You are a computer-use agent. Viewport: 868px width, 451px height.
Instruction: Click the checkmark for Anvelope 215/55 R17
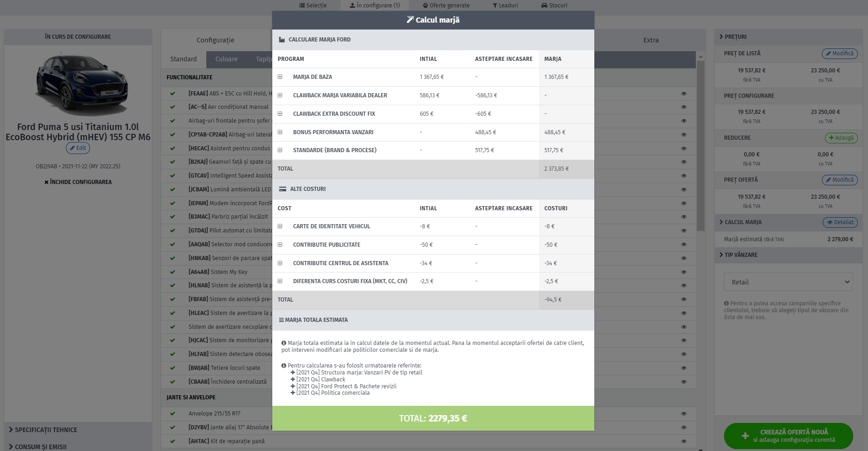point(173,414)
